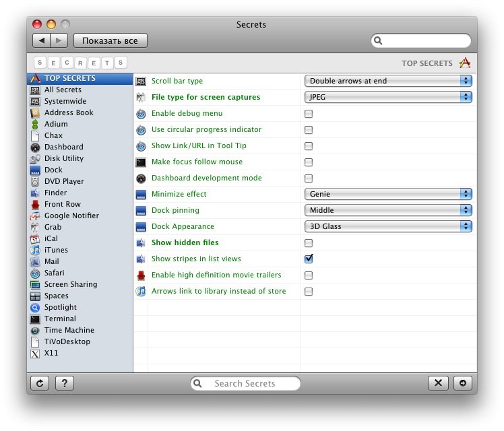
Task: Select Systemwide in the sidebar
Action: point(80,102)
